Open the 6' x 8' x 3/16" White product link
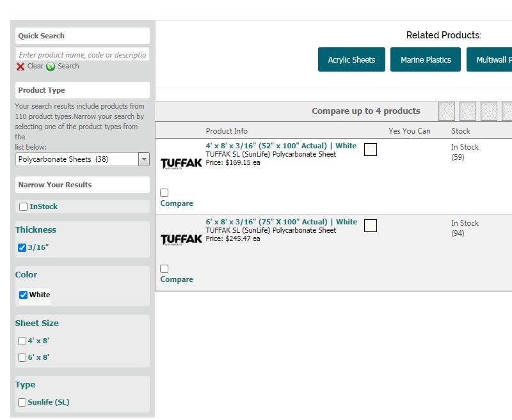Viewport: 512px width, 420px height. 282,222
